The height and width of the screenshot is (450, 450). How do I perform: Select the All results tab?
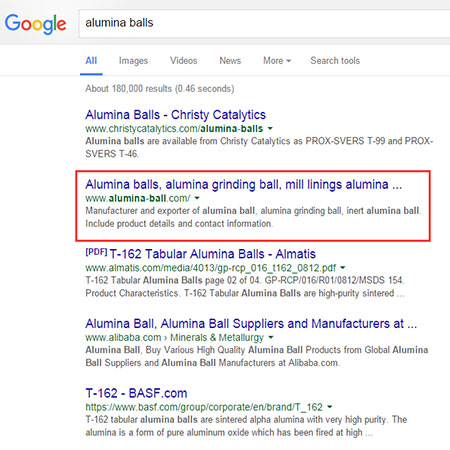pyautogui.click(x=91, y=61)
